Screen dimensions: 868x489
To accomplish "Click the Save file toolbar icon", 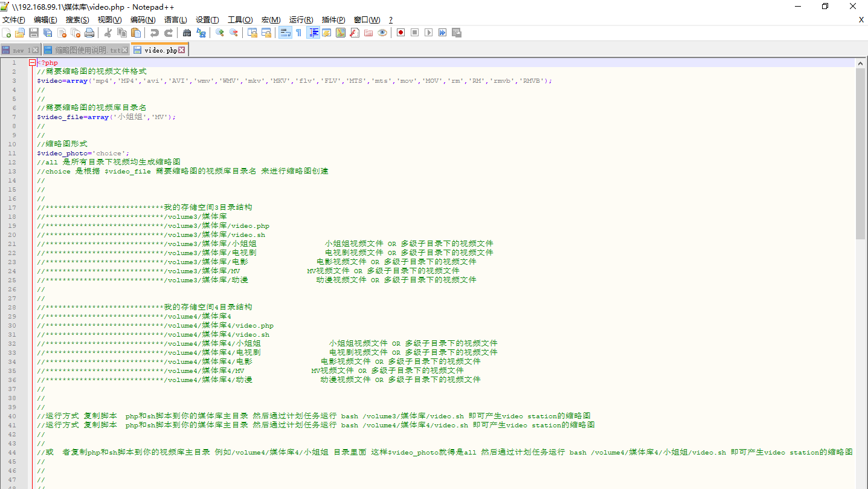I will coord(34,33).
